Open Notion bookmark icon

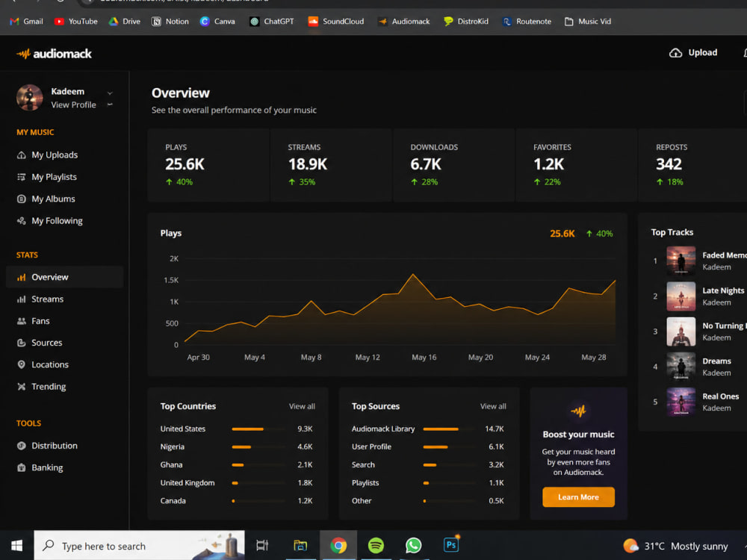[x=156, y=22]
